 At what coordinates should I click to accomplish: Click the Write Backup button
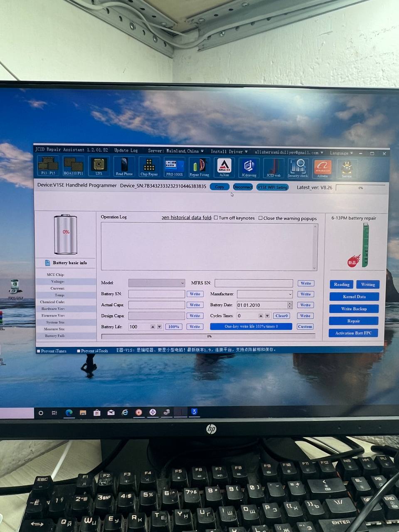[354, 309]
